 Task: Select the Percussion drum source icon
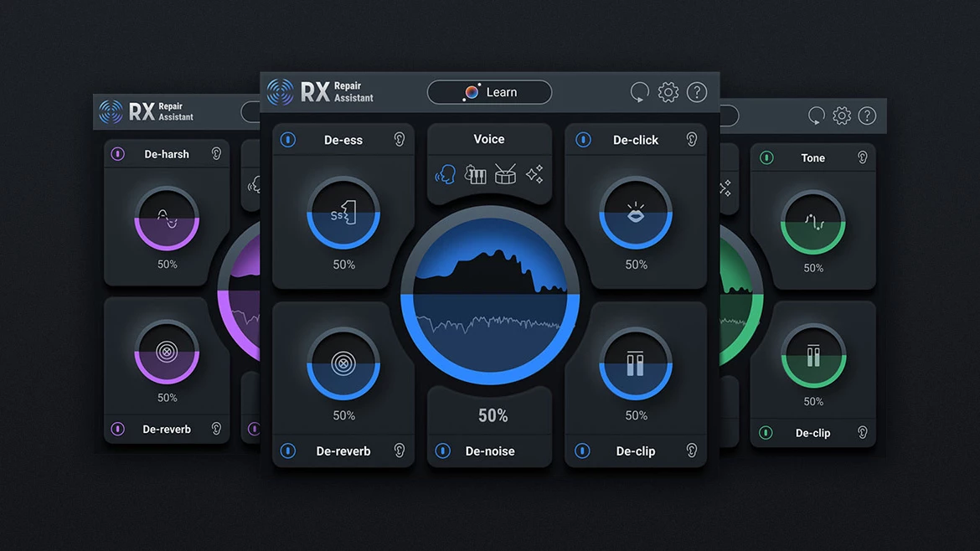[504, 173]
